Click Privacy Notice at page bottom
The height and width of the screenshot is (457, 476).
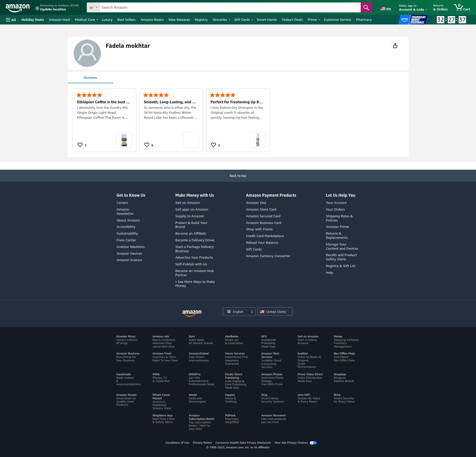pyautogui.click(x=202, y=443)
